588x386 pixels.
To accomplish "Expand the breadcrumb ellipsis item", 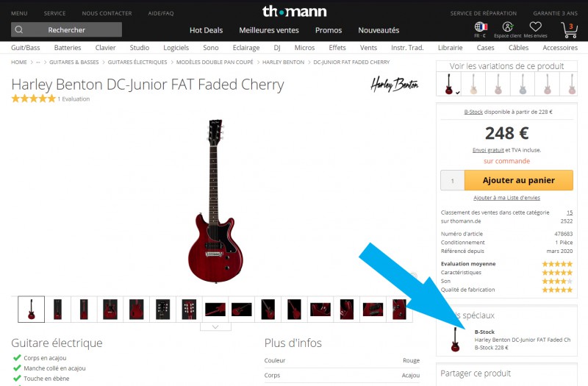I will point(38,62).
